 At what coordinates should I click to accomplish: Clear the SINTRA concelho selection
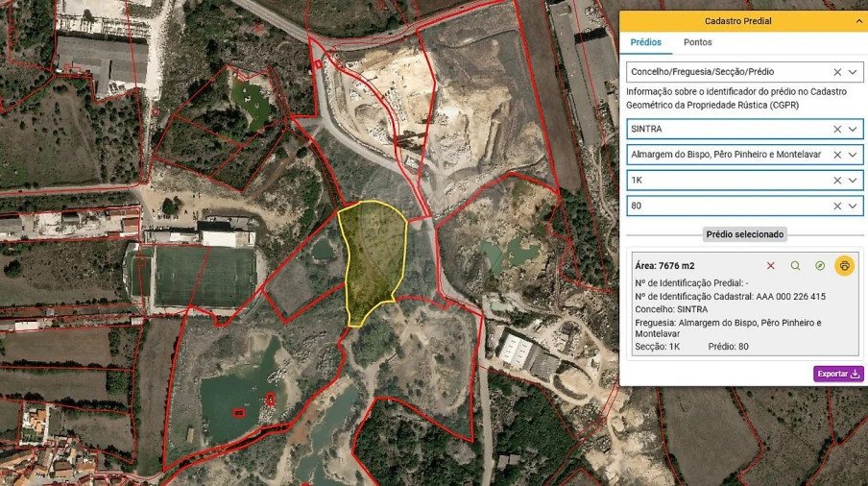coord(836,130)
